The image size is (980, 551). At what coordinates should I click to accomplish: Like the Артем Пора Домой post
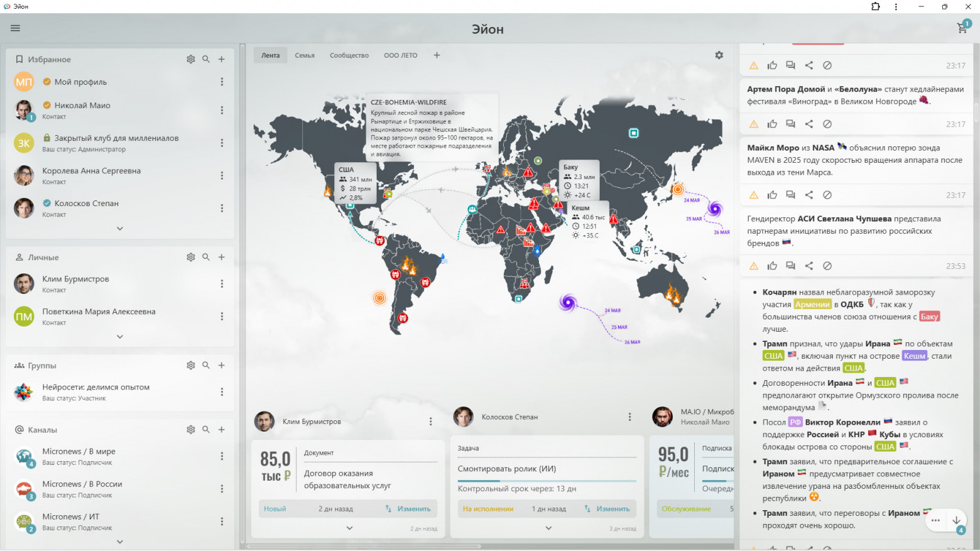point(772,124)
